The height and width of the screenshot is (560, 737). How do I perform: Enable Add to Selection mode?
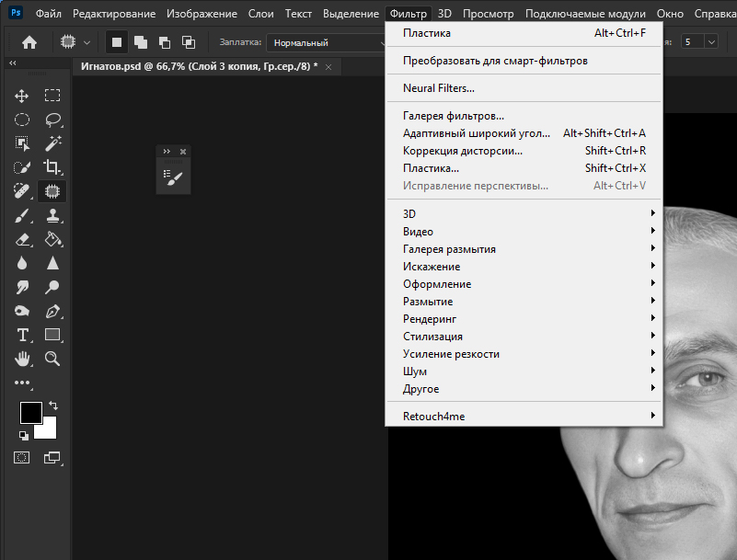click(x=141, y=42)
